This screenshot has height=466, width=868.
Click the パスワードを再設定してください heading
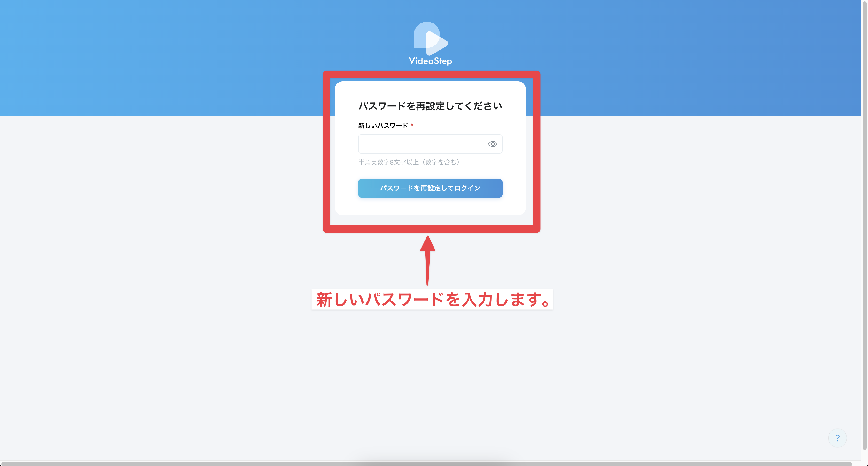pos(430,106)
